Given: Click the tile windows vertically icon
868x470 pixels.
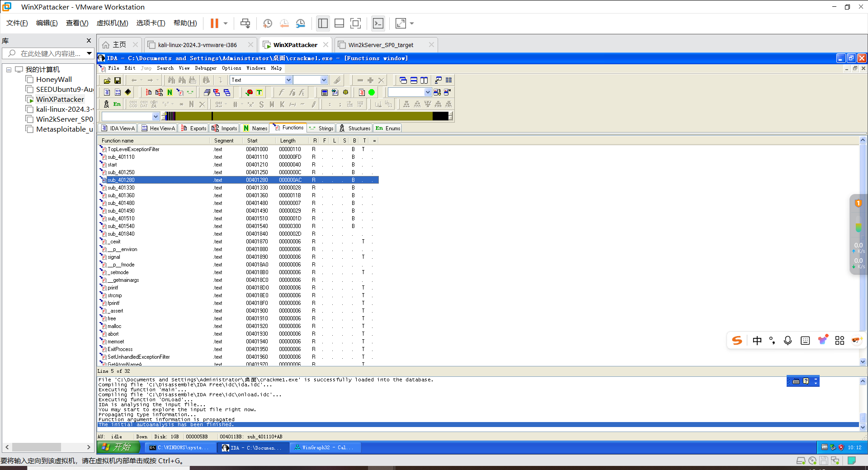Looking at the screenshot, I should [x=424, y=81].
